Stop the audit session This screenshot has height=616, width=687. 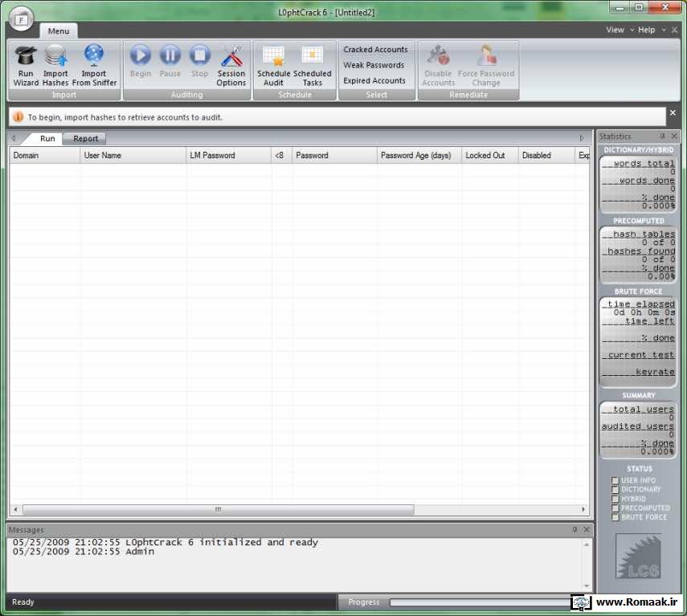click(x=200, y=61)
